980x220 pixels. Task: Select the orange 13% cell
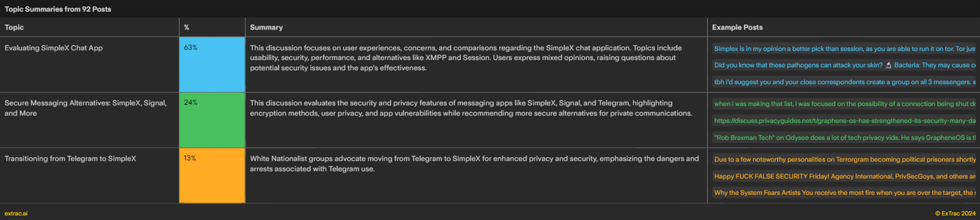pyautogui.click(x=212, y=175)
